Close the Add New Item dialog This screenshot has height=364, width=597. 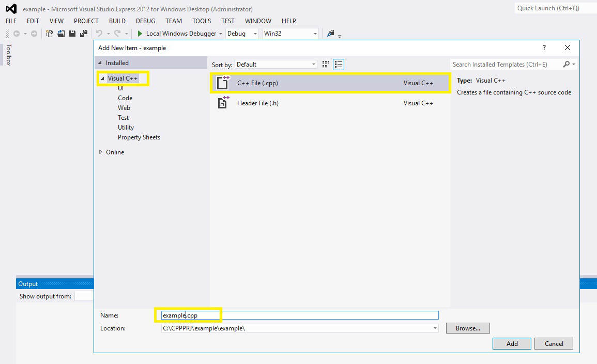[568, 48]
